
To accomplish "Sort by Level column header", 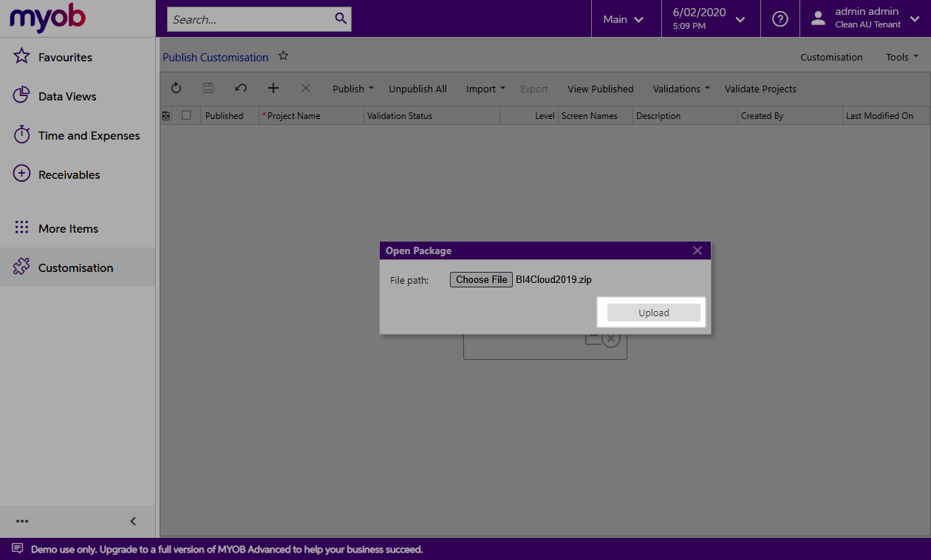I will (x=529, y=115).
